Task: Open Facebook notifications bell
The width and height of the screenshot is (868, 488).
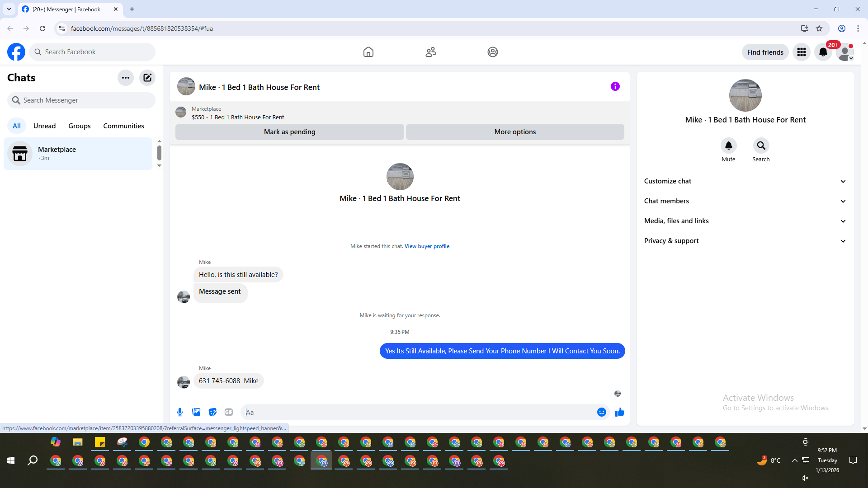Action: [x=823, y=52]
